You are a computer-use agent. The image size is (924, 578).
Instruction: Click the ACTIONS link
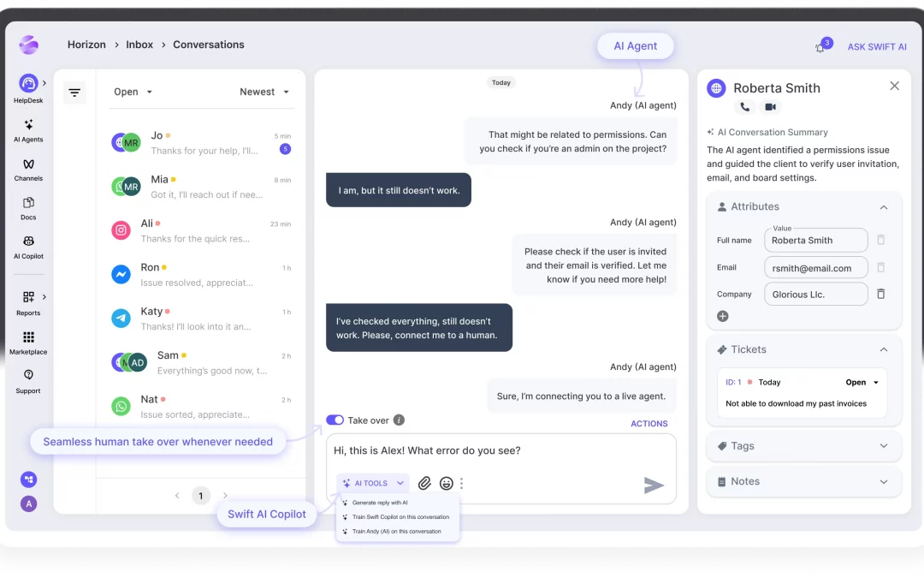click(x=649, y=423)
